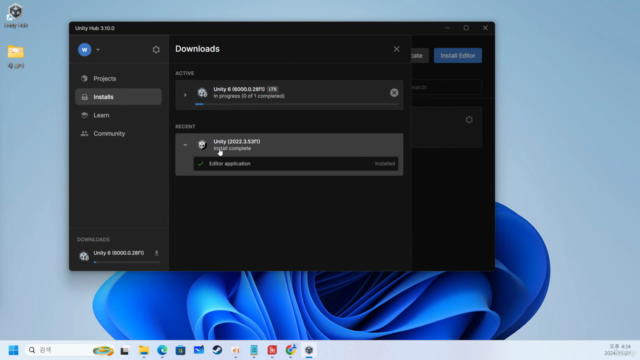Expand the Unity 6 active download

click(185, 95)
